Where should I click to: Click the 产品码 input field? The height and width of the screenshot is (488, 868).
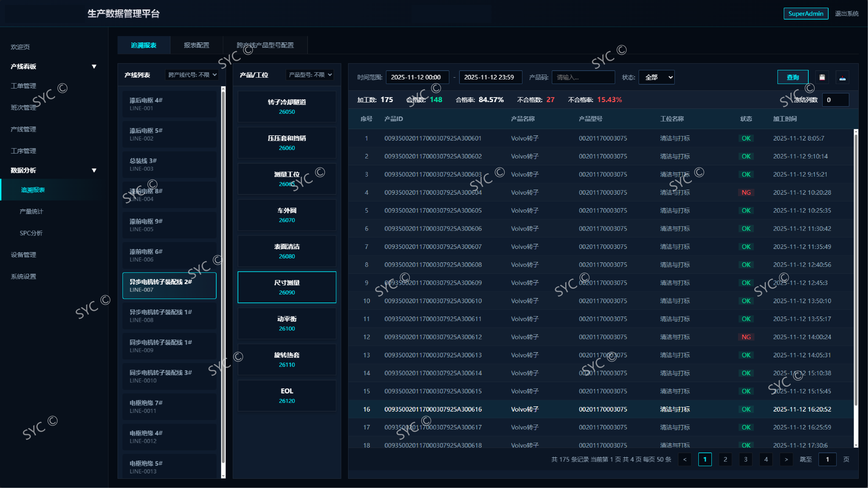(583, 77)
